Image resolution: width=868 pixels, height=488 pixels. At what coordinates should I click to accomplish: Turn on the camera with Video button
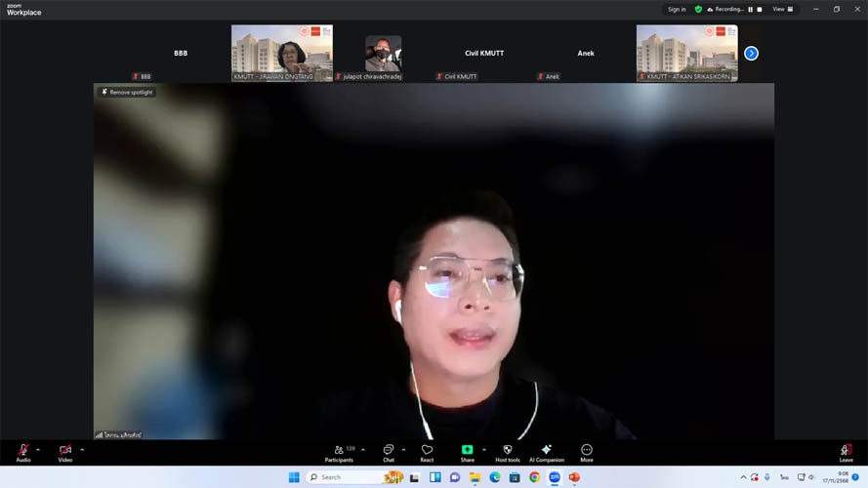click(65, 453)
